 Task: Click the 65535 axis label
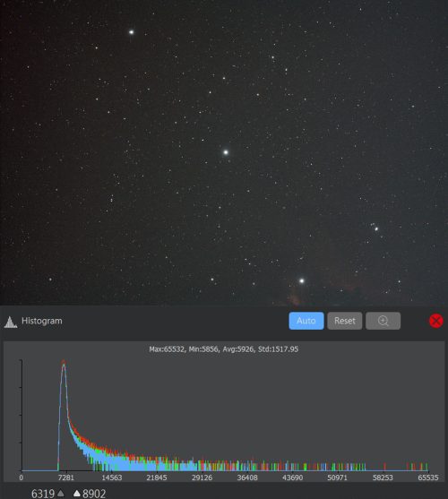[428, 477]
